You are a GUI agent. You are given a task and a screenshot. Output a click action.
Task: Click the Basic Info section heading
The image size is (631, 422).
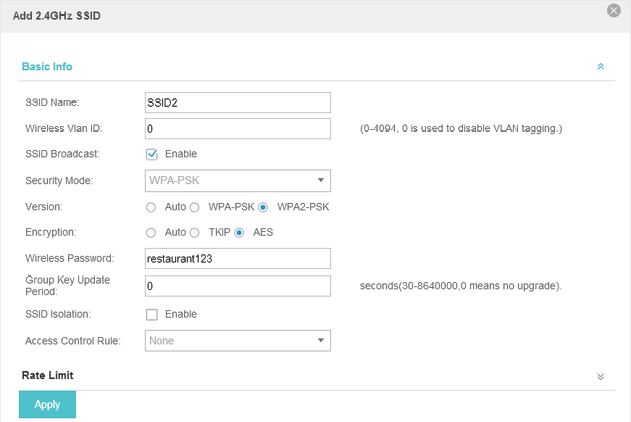47,66
